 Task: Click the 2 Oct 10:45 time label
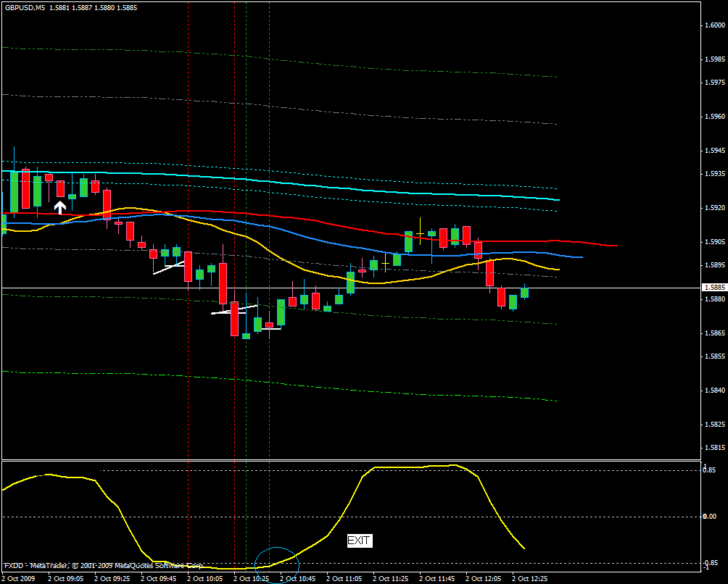pos(298,579)
